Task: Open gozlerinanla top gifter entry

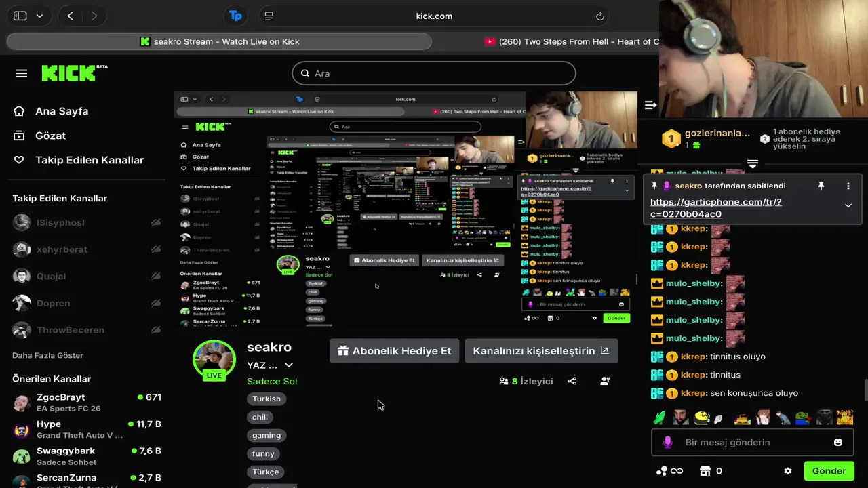Action: click(x=706, y=138)
